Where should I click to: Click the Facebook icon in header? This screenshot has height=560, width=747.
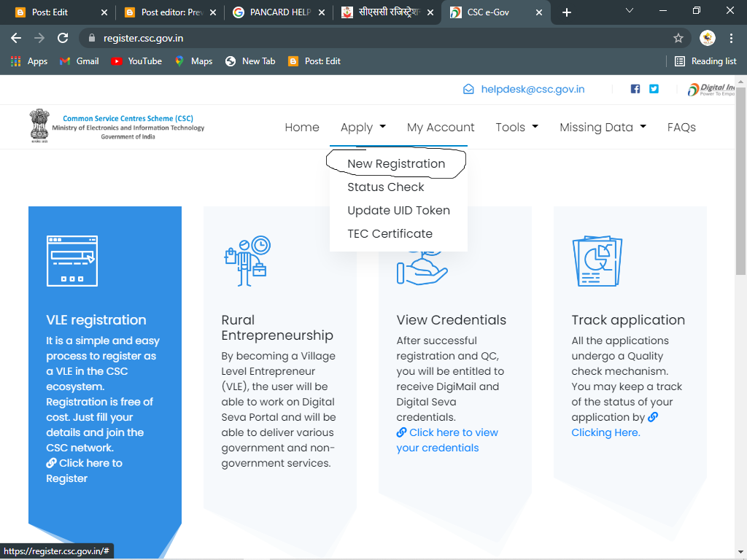coord(635,89)
